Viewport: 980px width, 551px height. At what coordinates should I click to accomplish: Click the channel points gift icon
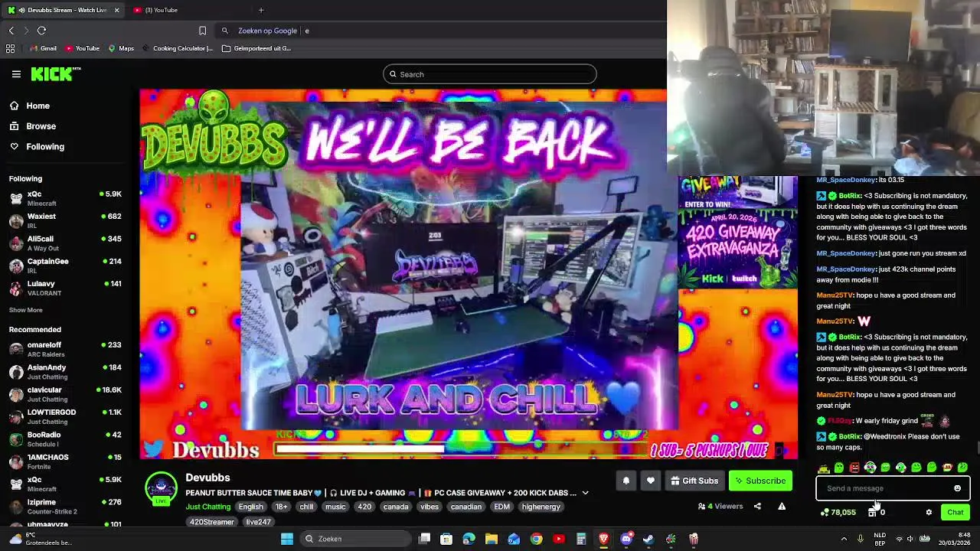pyautogui.click(x=872, y=513)
